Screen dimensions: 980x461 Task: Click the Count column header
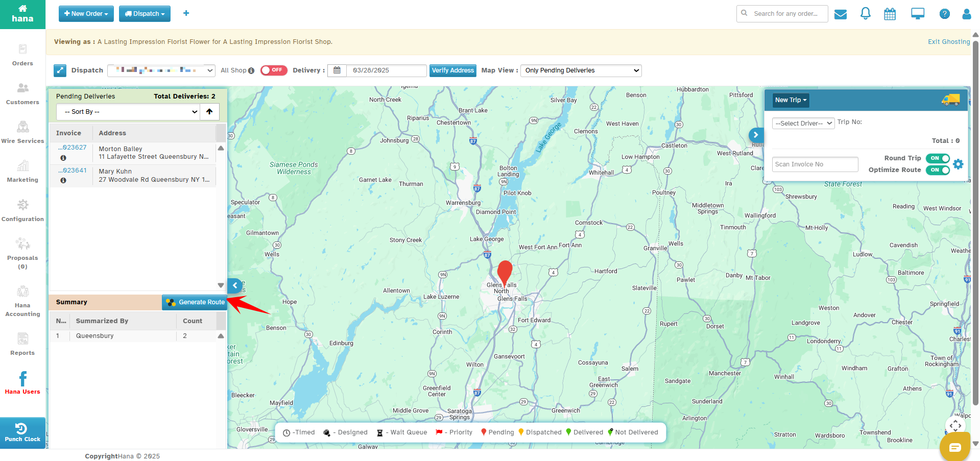[196, 321]
